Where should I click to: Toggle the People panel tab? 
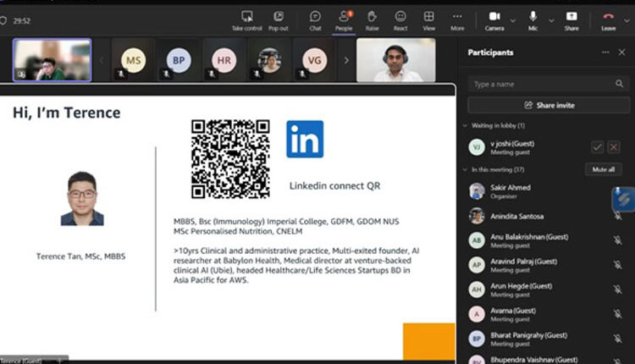coord(343,19)
